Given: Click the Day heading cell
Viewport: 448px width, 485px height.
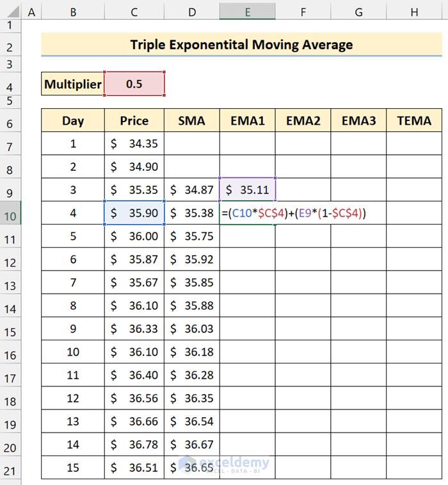Looking at the screenshot, I should [73, 120].
